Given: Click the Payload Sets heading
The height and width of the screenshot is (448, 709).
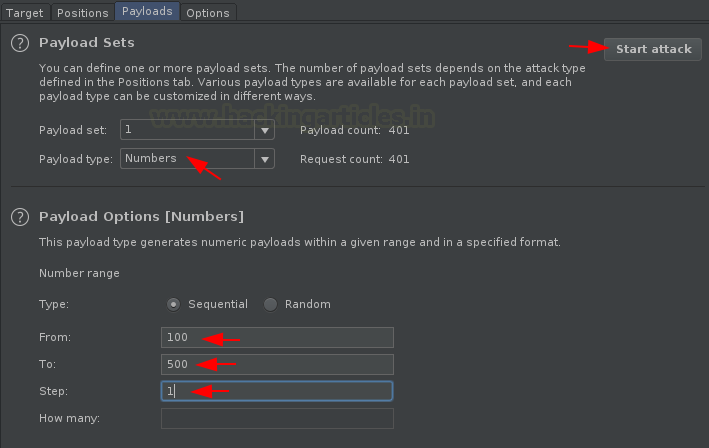Looking at the screenshot, I should [87, 42].
